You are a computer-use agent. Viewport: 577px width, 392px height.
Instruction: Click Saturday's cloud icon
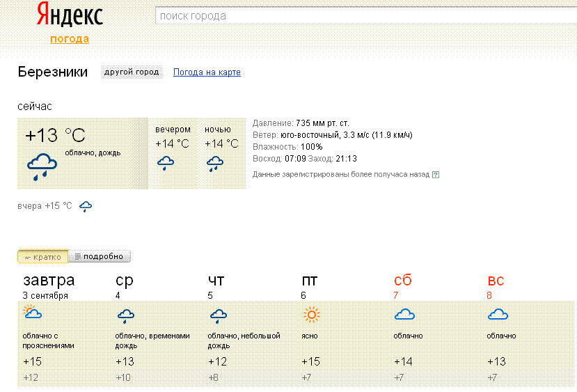click(x=404, y=315)
